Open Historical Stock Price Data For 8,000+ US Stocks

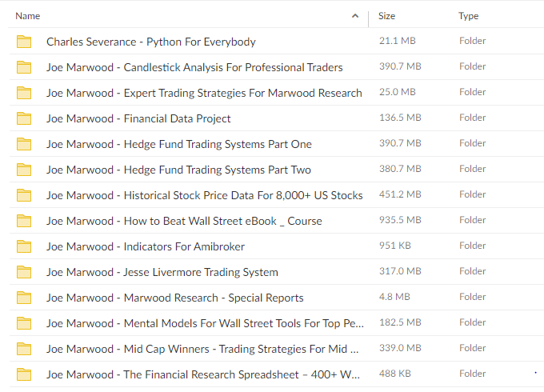[204, 196]
